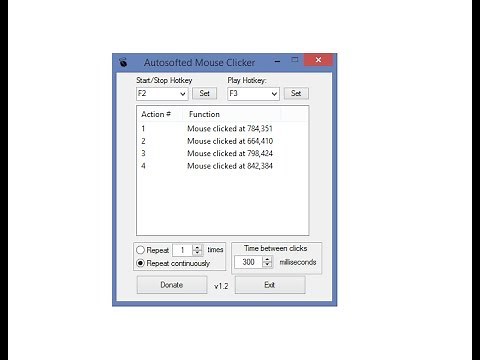This screenshot has height=360, width=480.
Task: Select the Repeat times radio button
Action: coord(140,250)
